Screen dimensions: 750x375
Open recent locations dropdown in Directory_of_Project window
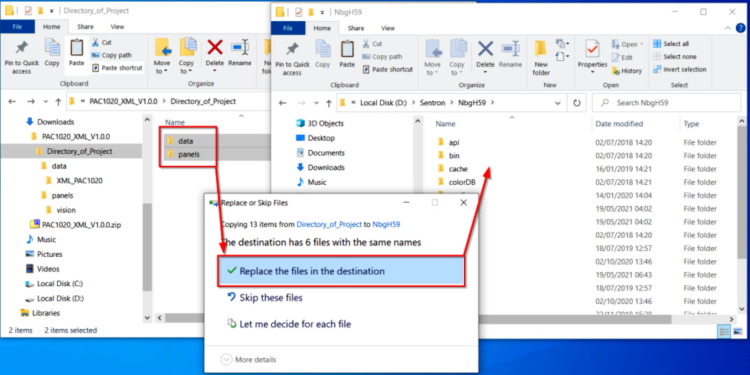(45, 101)
